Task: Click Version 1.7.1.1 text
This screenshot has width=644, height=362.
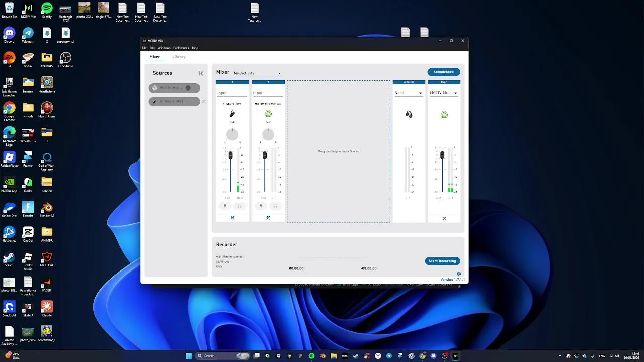Action: [452, 280]
